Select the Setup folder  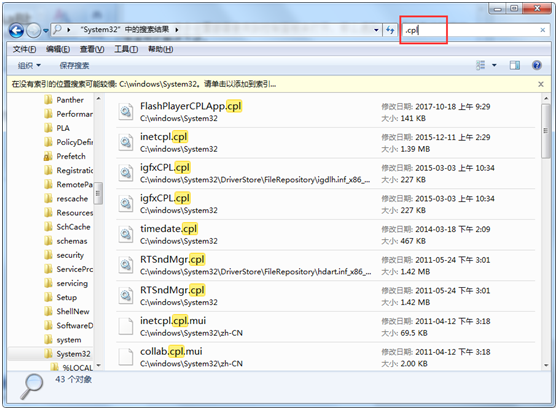point(67,297)
